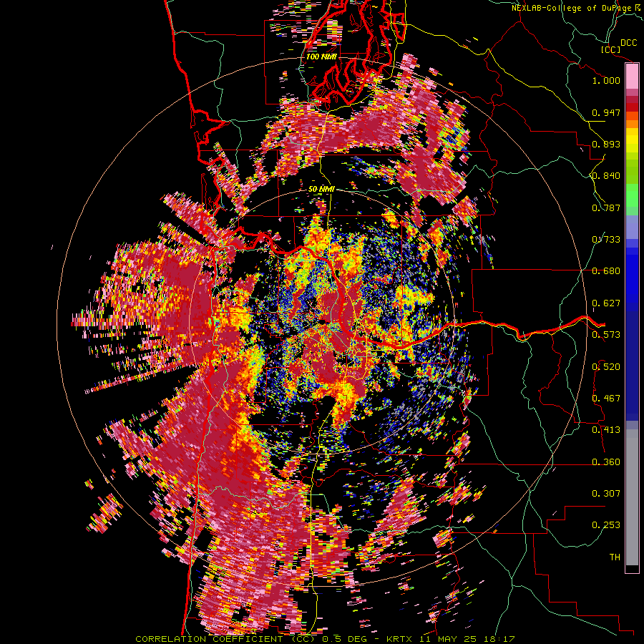Click the 0.307 scale value

pos(606,494)
